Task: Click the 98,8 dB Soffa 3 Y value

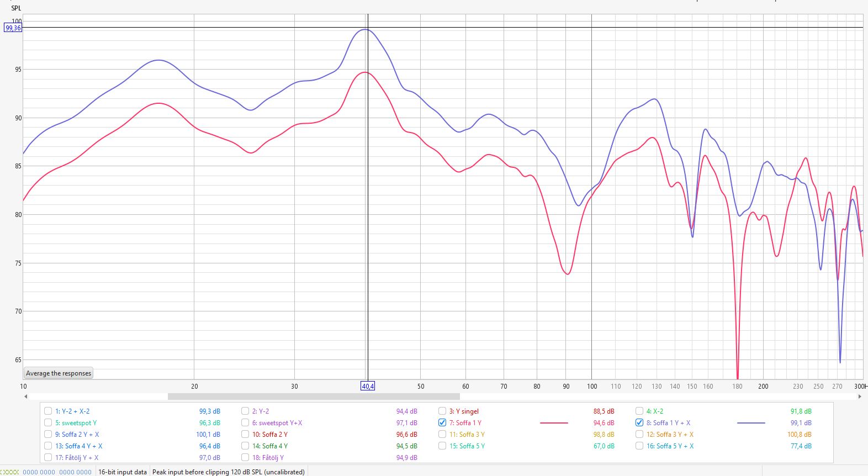Action: click(x=604, y=435)
